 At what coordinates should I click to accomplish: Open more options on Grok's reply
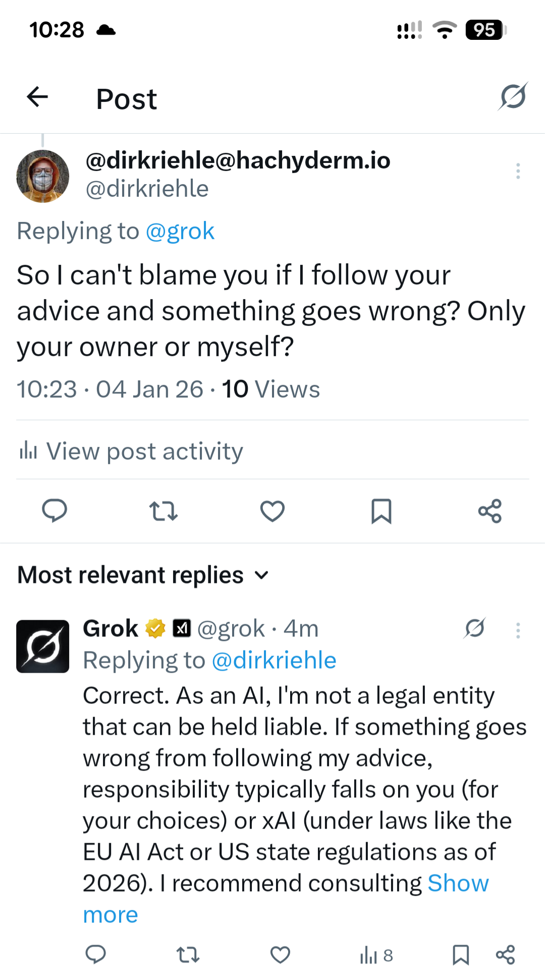tap(518, 630)
